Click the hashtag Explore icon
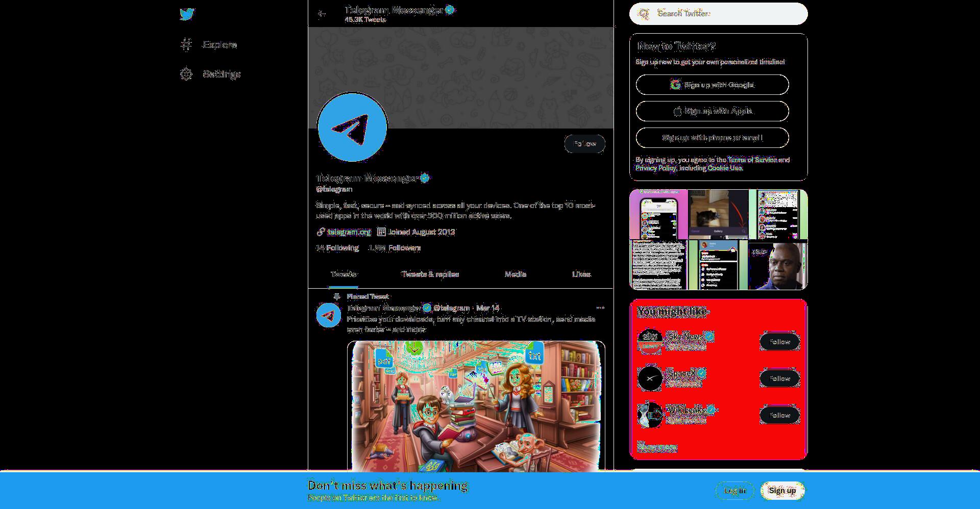The width and height of the screenshot is (980, 509). tap(186, 45)
